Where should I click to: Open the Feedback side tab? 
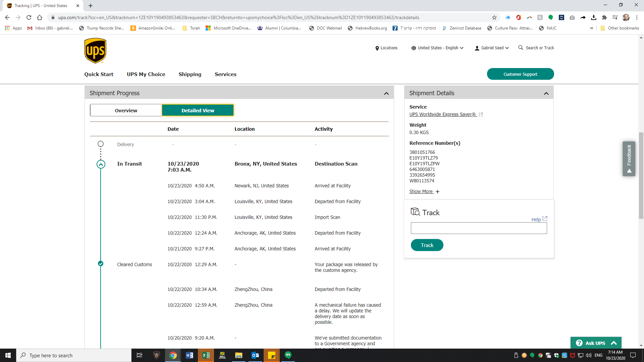coord(629,159)
